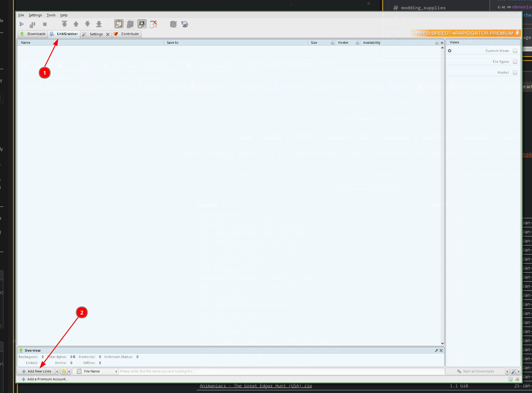Click the list icon in status bar corner
The height and width of the screenshot is (393, 532).
click(517, 379)
